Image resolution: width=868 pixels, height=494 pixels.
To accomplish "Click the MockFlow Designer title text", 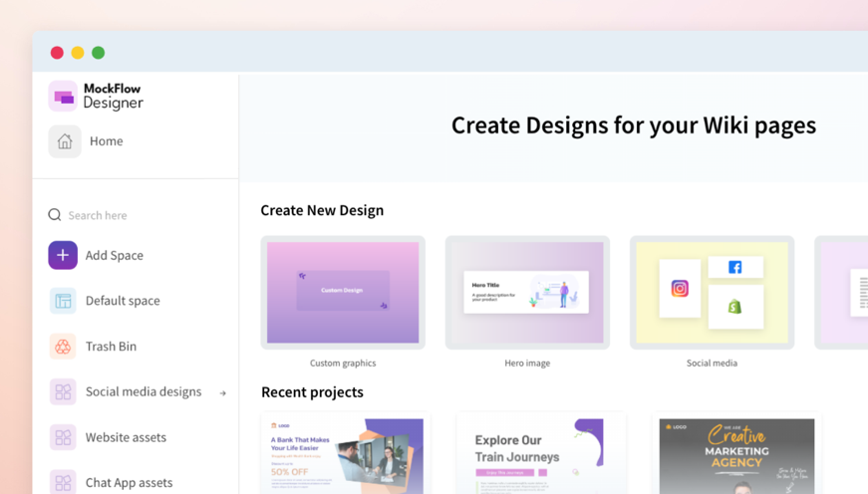I will tap(114, 97).
